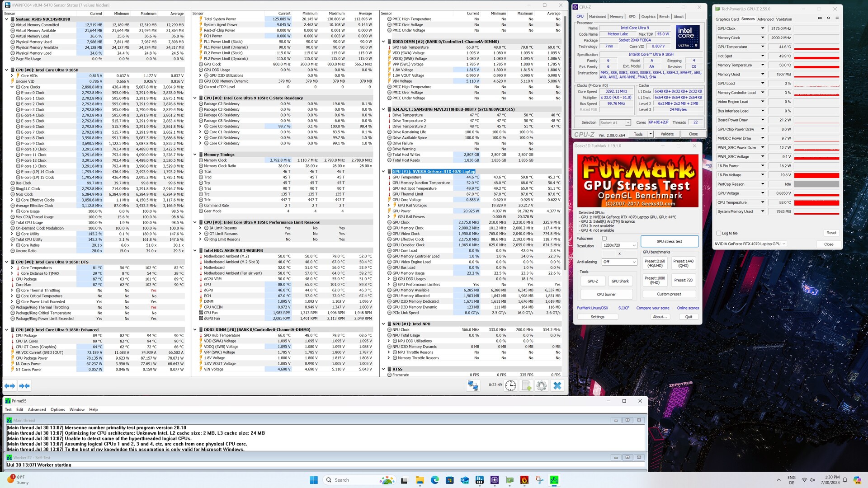Open Microsoft Edge from taskbar

(434, 480)
